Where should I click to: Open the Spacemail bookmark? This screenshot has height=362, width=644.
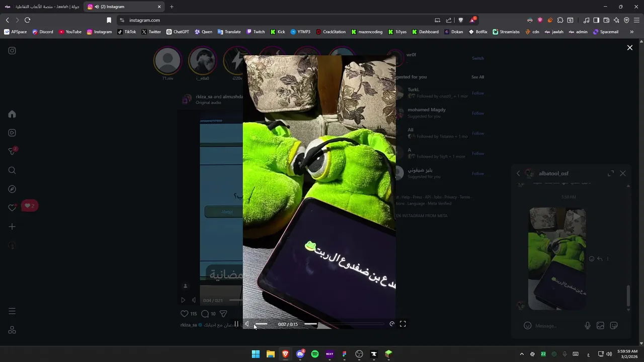(x=606, y=32)
